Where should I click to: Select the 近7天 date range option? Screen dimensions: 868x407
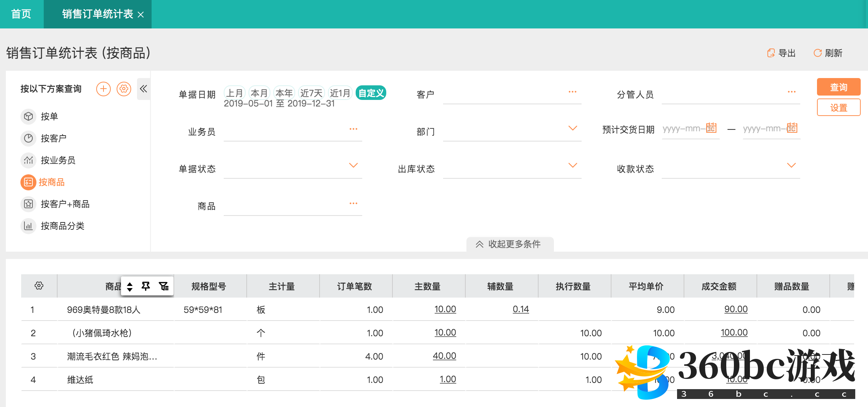click(x=312, y=93)
